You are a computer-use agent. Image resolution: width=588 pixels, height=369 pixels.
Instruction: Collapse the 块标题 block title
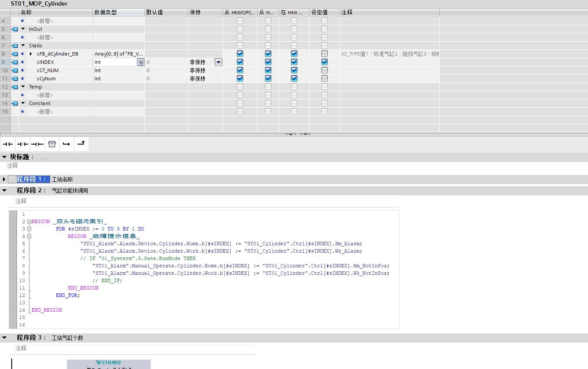4,157
